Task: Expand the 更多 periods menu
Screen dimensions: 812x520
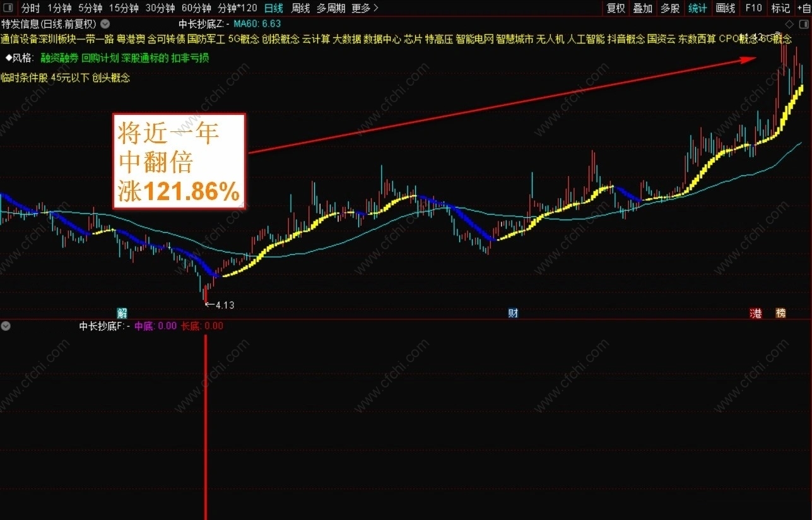Action: [365, 8]
